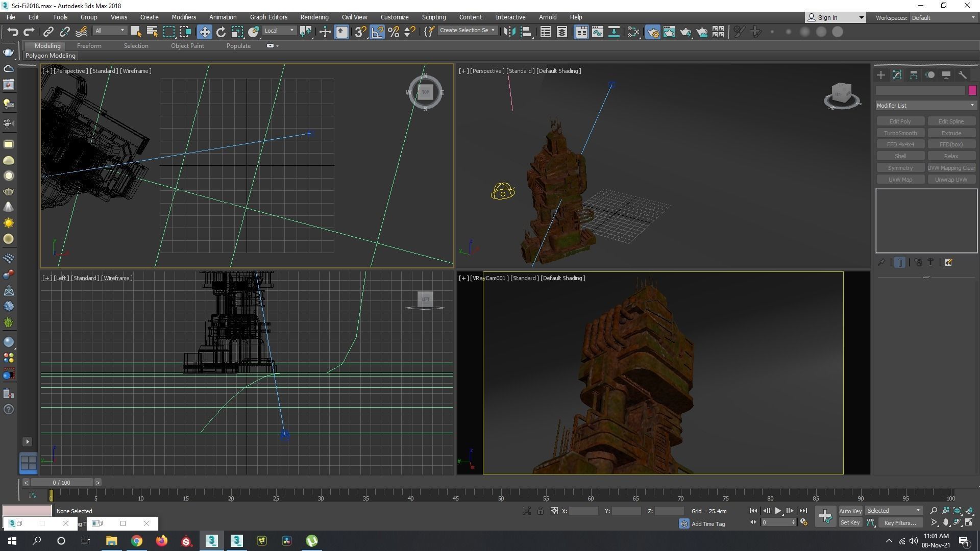Open Chrome from the Windows taskbar

[136, 541]
